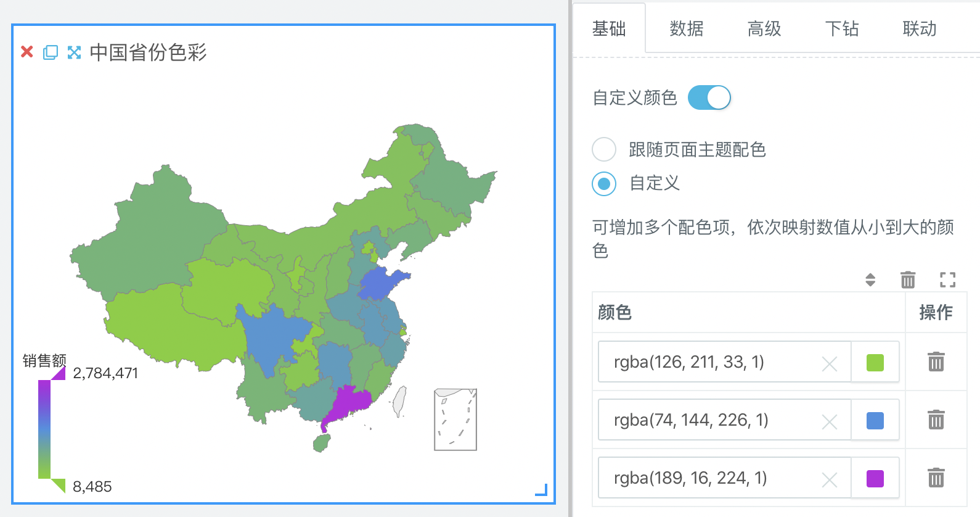Switch to the 基础 tab

coord(609,28)
